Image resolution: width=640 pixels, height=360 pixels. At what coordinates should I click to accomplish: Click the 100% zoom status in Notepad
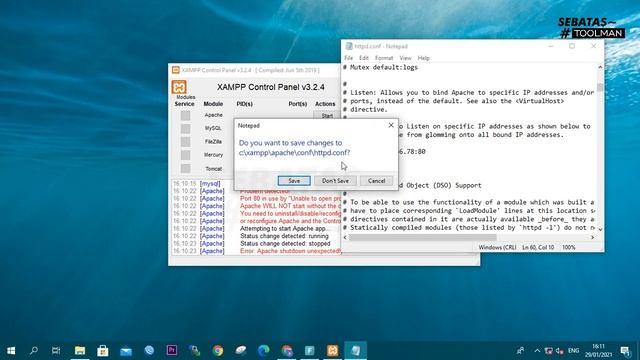pyautogui.click(x=569, y=247)
